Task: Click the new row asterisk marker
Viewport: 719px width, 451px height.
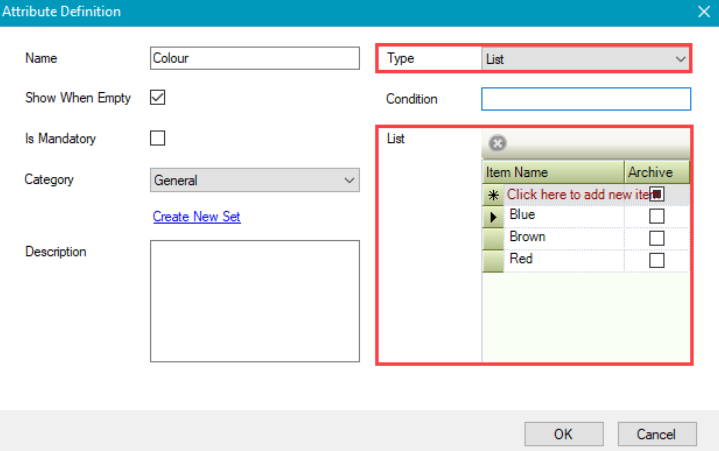Action: (x=493, y=195)
